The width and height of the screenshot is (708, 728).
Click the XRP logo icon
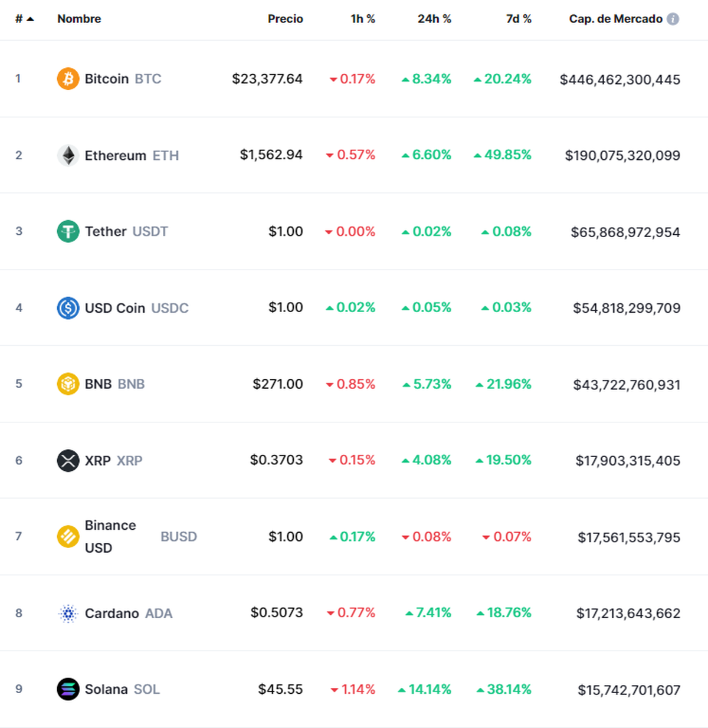tap(68, 461)
